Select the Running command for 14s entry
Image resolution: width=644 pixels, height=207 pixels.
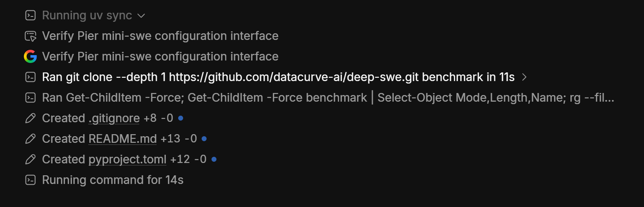(x=113, y=180)
